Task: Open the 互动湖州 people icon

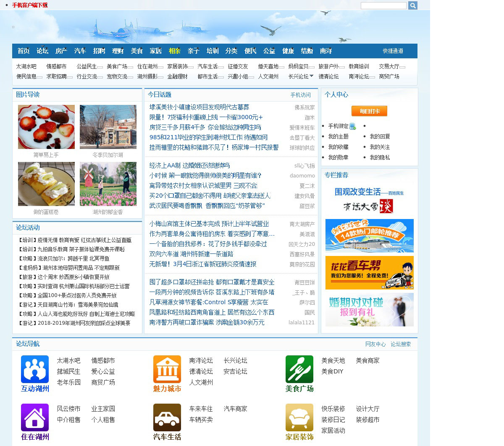Action: (35, 369)
